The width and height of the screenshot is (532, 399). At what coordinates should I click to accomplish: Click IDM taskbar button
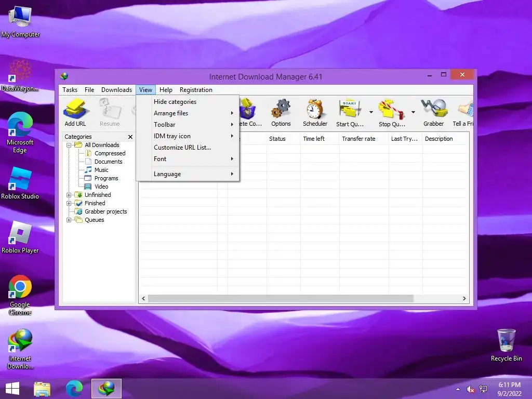click(x=106, y=389)
